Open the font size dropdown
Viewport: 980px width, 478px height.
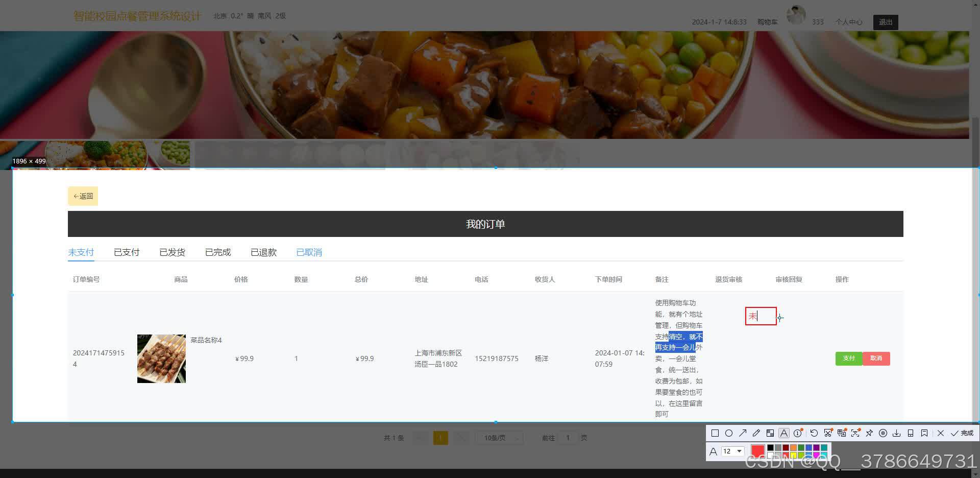click(732, 451)
